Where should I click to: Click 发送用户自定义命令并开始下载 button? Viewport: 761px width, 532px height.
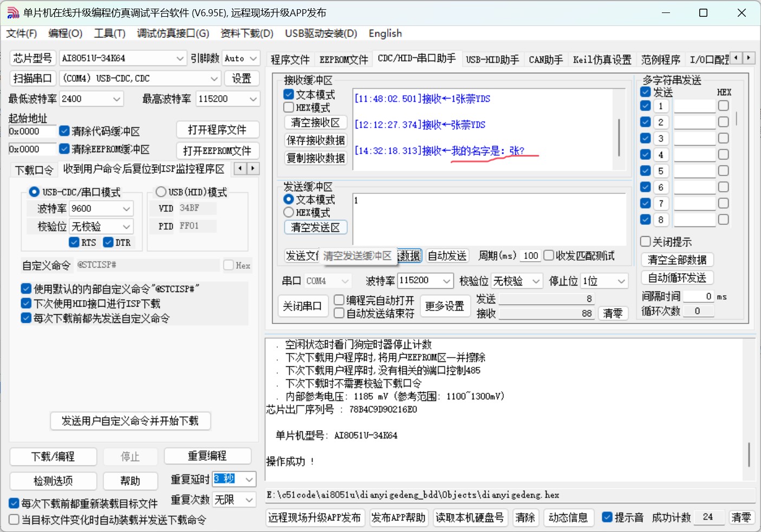point(130,421)
